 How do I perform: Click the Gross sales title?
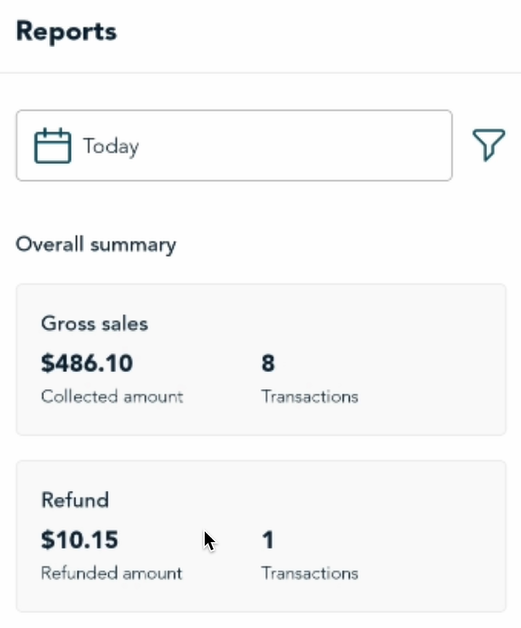coord(95,324)
